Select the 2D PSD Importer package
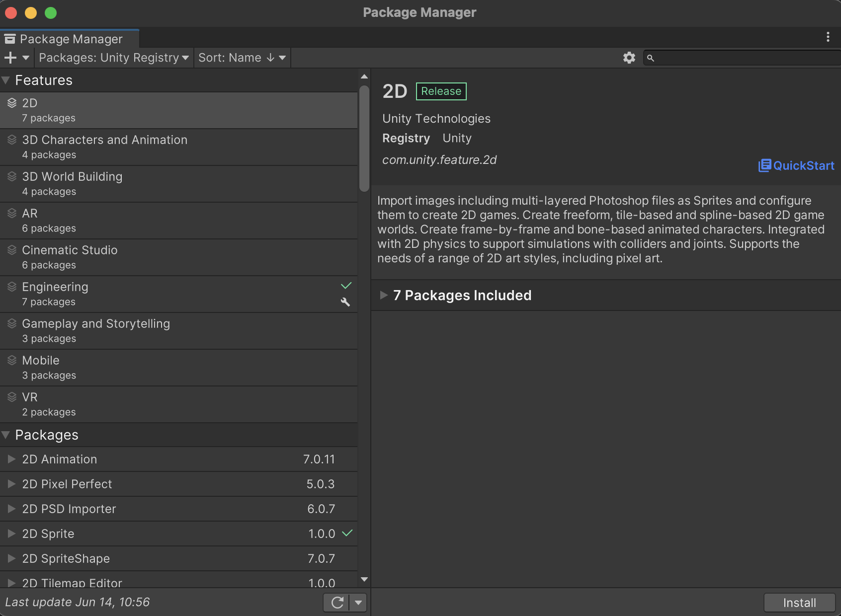This screenshot has height=616, width=841. 178,509
